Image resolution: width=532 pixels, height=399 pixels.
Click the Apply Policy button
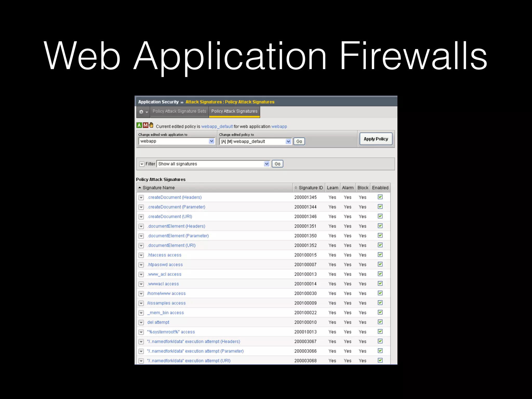pos(376,139)
